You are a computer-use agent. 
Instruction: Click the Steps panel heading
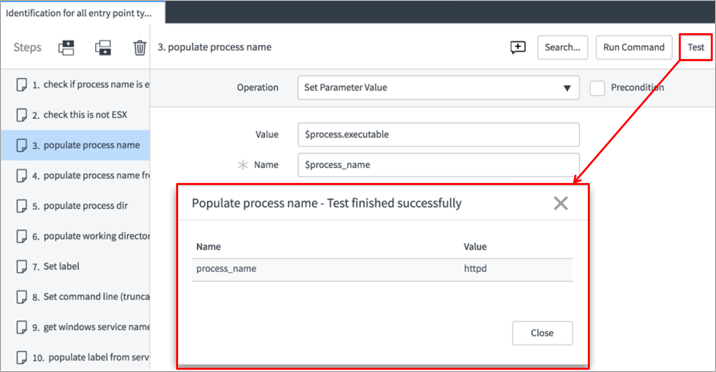point(27,47)
